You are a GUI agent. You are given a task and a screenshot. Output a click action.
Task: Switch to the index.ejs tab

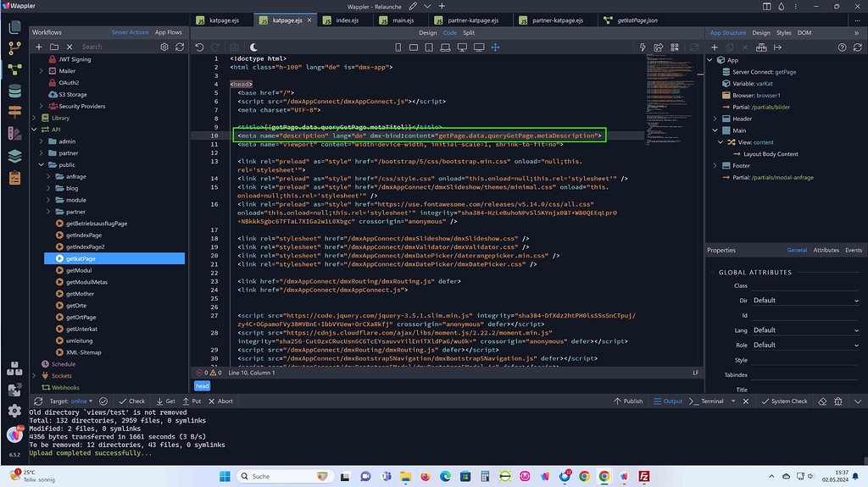click(x=348, y=19)
